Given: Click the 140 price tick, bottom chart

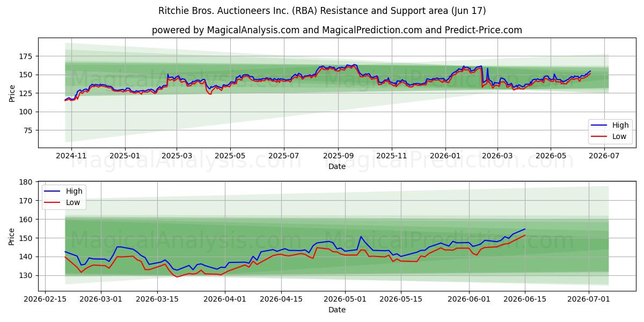Looking at the screenshot, I should pos(27,257).
